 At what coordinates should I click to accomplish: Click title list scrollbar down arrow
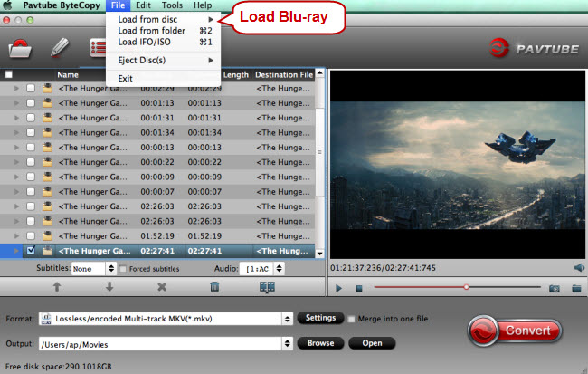point(319,254)
